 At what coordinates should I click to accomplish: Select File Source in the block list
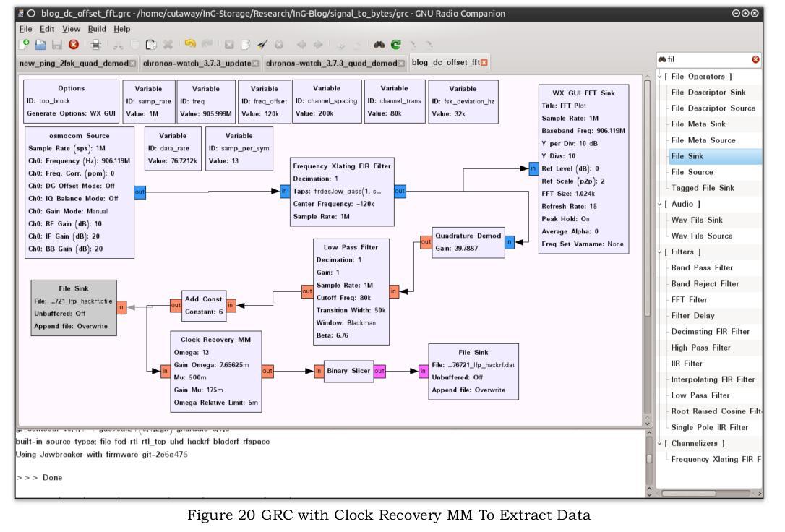(x=692, y=172)
